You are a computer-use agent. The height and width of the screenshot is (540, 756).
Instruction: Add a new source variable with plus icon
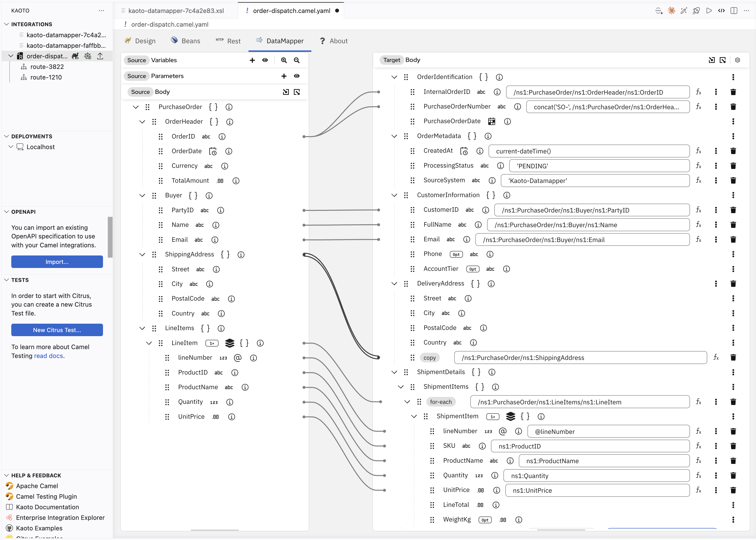252,60
